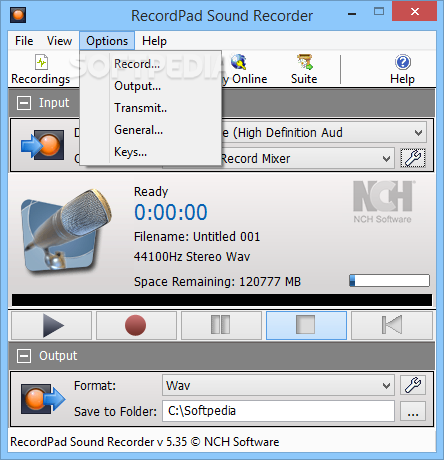Pause recording with the Pause button
This screenshot has width=444, height=460.
click(x=221, y=325)
